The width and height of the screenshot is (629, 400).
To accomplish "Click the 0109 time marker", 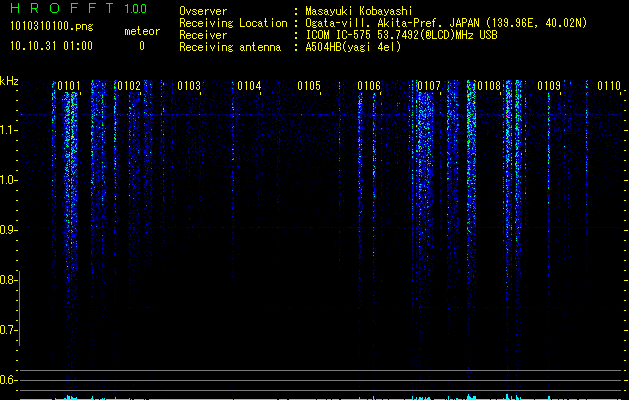I will 549,86.
